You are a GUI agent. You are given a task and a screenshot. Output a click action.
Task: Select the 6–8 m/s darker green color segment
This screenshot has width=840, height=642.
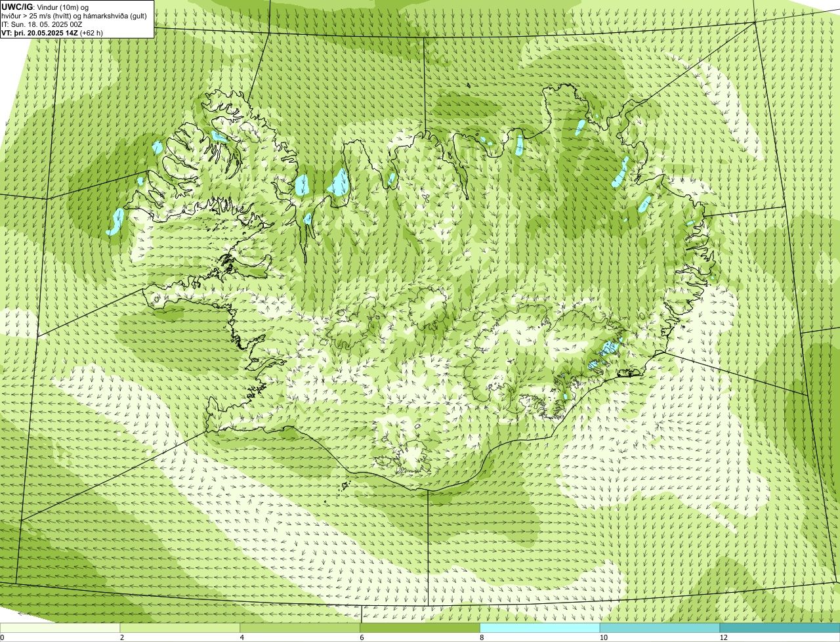(420, 628)
